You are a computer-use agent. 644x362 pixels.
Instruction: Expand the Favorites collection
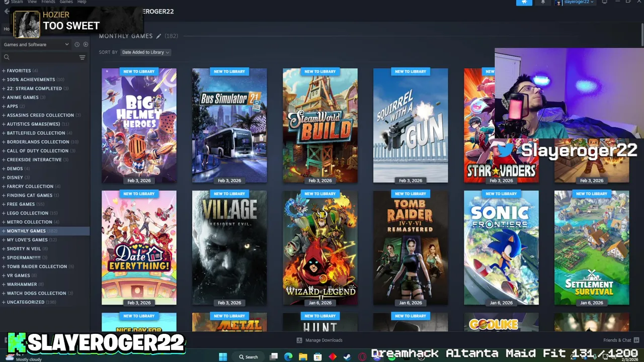click(x=4, y=71)
